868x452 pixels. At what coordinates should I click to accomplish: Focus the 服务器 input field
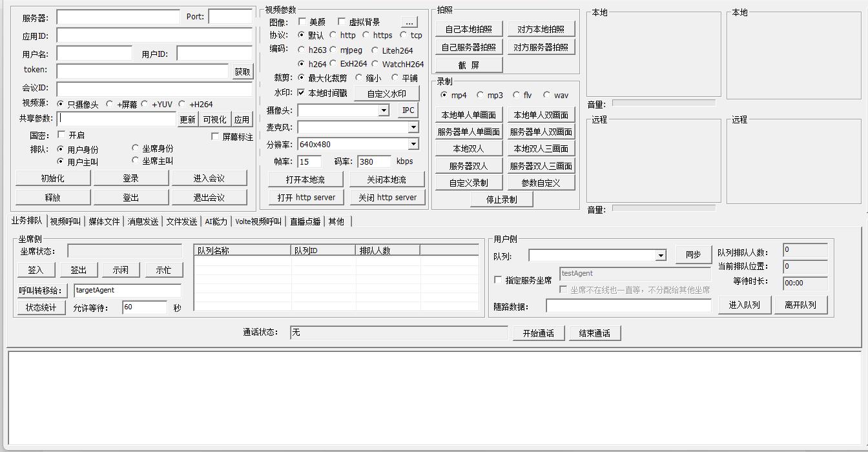click(x=118, y=17)
